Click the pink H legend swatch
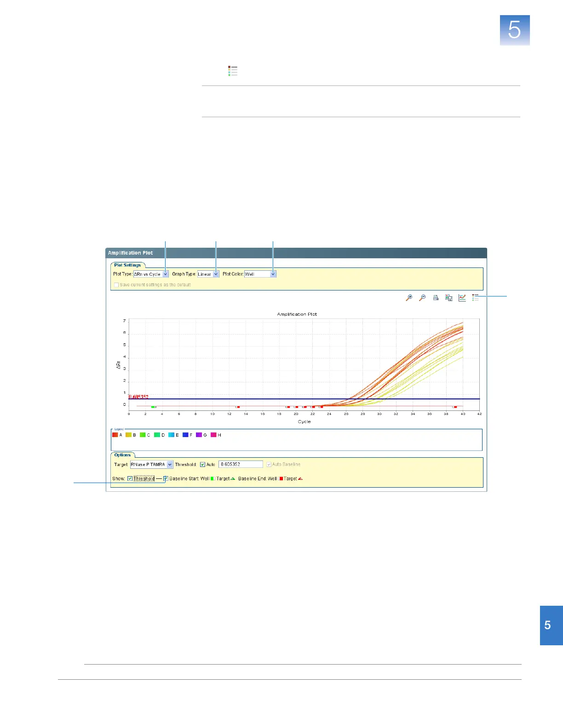 tap(213, 435)
